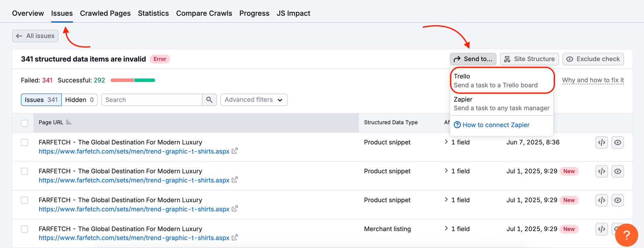
Task: Click Exclude check button
Action: pyautogui.click(x=593, y=59)
